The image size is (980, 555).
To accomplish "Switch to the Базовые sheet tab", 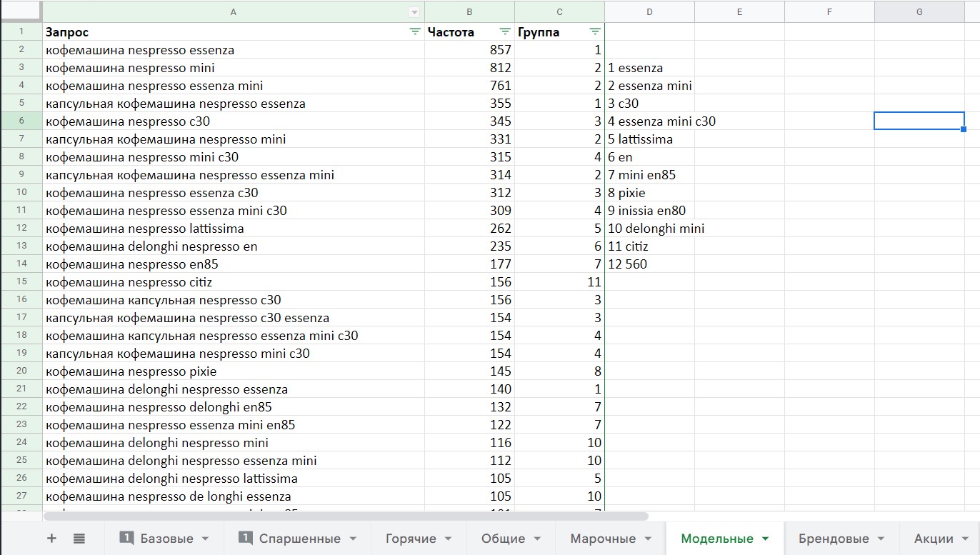I will (165, 539).
